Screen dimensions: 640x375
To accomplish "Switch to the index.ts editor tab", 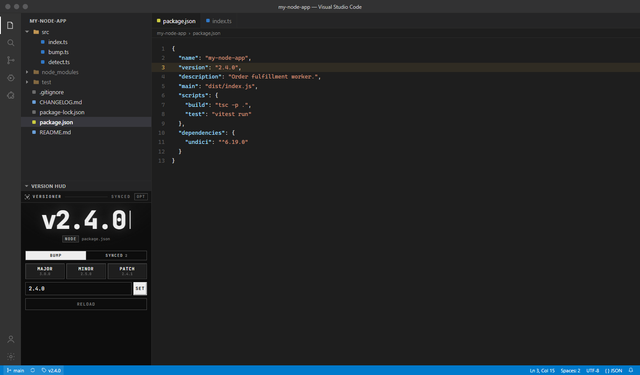I will click(x=219, y=21).
